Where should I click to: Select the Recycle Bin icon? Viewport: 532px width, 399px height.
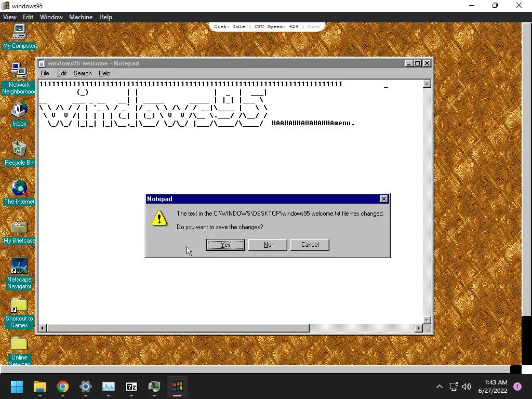(19, 153)
